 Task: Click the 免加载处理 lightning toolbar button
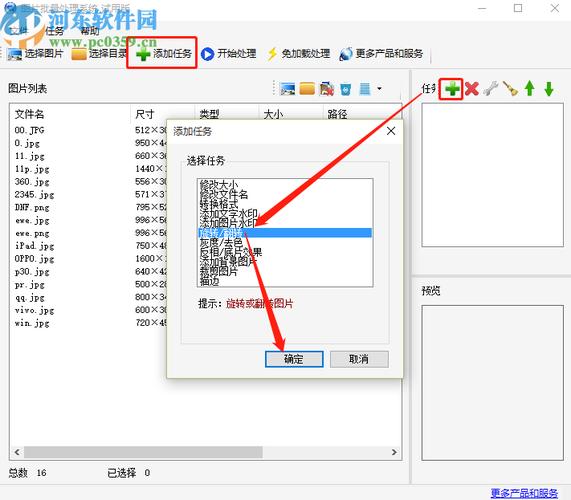(x=298, y=54)
